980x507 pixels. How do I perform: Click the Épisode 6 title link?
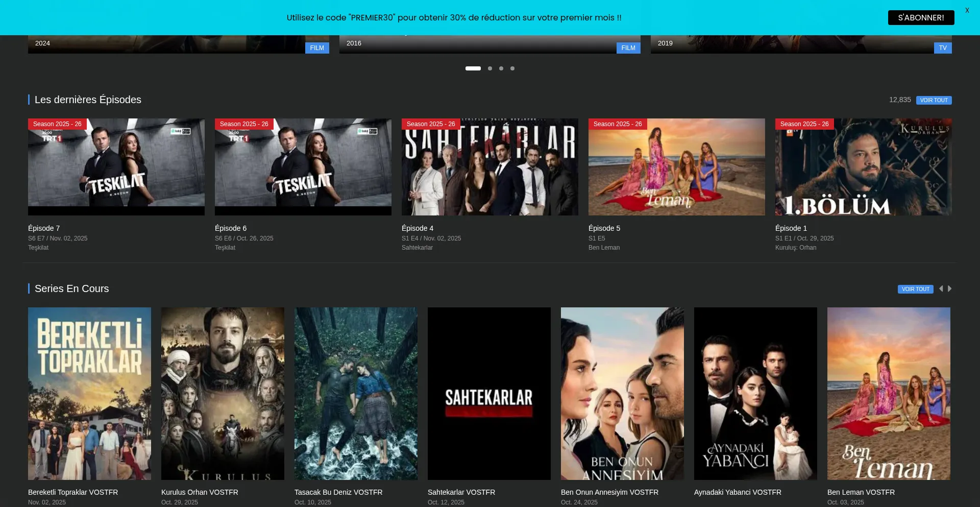click(x=231, y=228)
